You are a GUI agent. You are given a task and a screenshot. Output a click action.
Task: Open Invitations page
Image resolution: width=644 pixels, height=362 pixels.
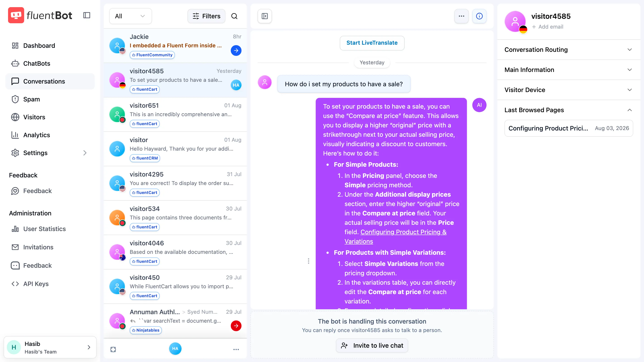[50, 247]
